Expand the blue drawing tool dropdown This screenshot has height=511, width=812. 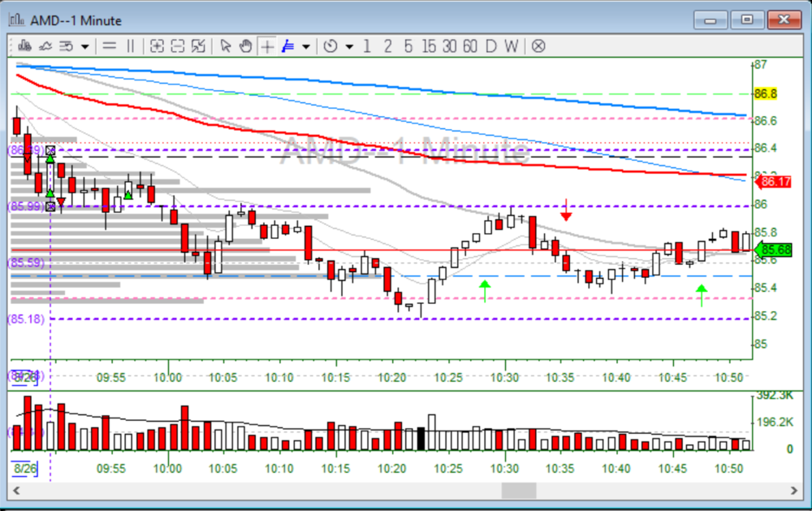click(306, 46)
